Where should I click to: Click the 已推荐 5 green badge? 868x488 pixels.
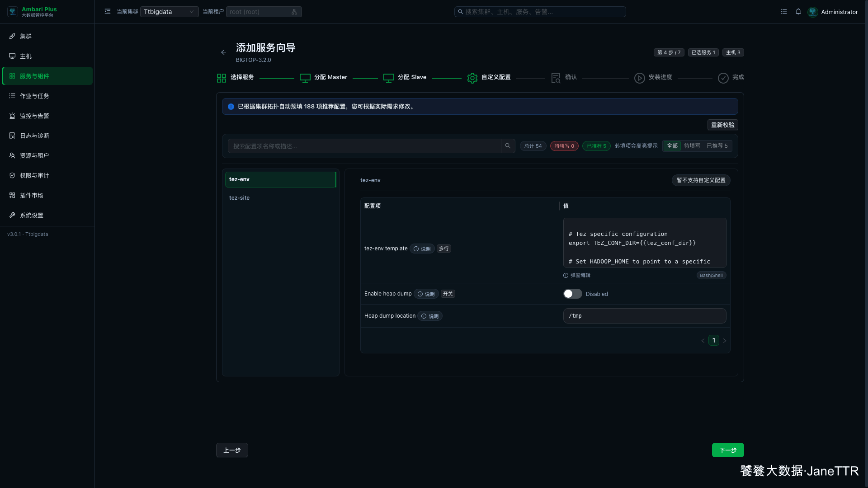pyautogui.click(x=596, y=146)
